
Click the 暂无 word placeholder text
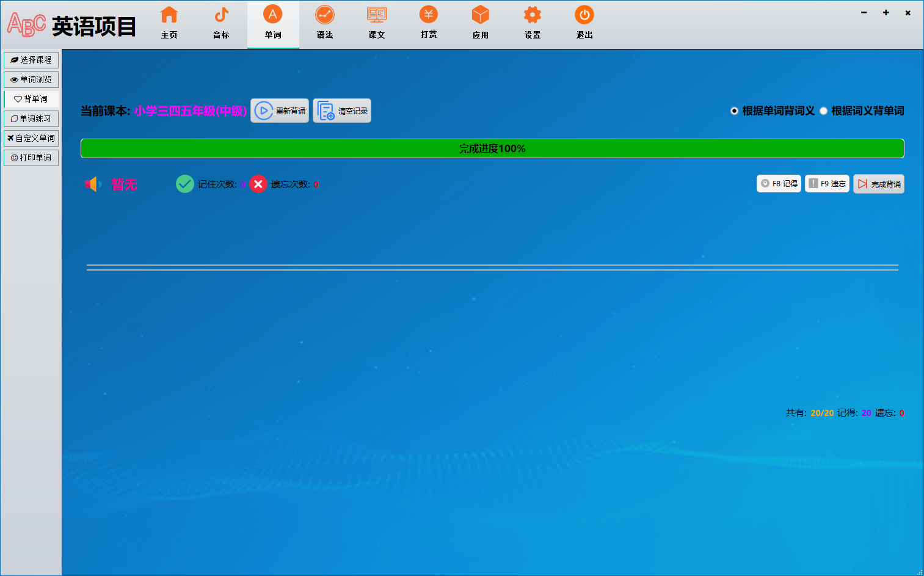(x=124, y=184)
